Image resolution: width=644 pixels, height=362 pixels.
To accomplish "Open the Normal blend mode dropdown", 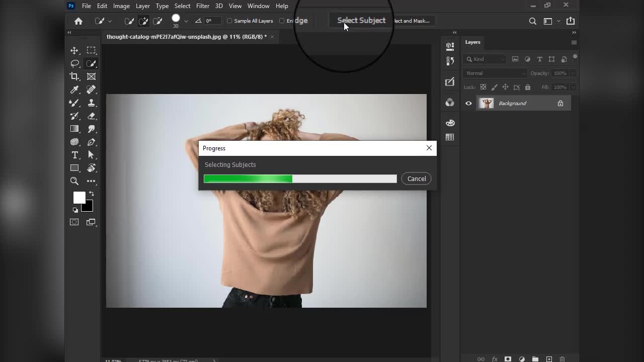I will point(495,73).
